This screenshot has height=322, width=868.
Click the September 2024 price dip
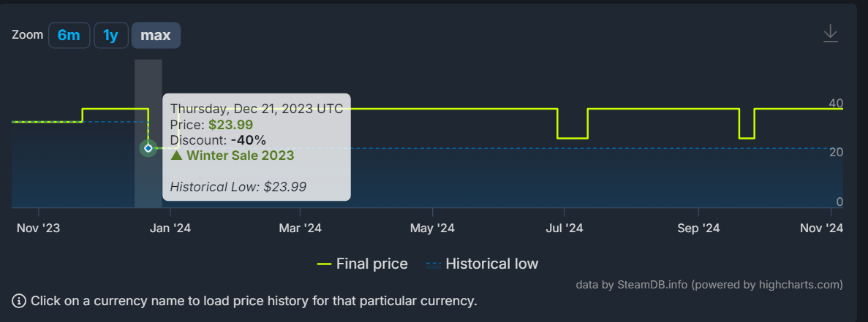click(746, 137)
